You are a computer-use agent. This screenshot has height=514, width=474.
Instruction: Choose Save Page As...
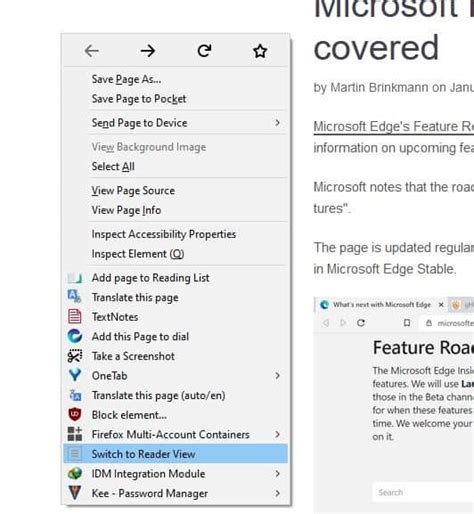[175, 79]
